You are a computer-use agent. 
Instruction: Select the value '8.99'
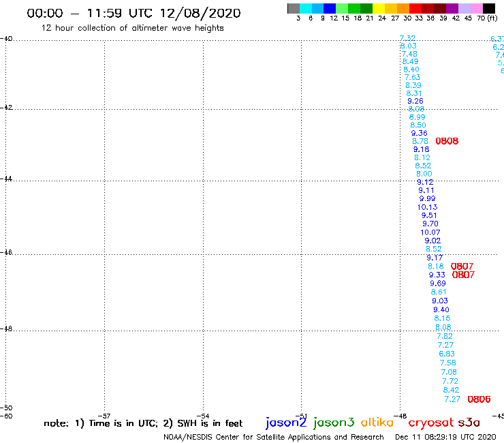(x=417, y=117)
